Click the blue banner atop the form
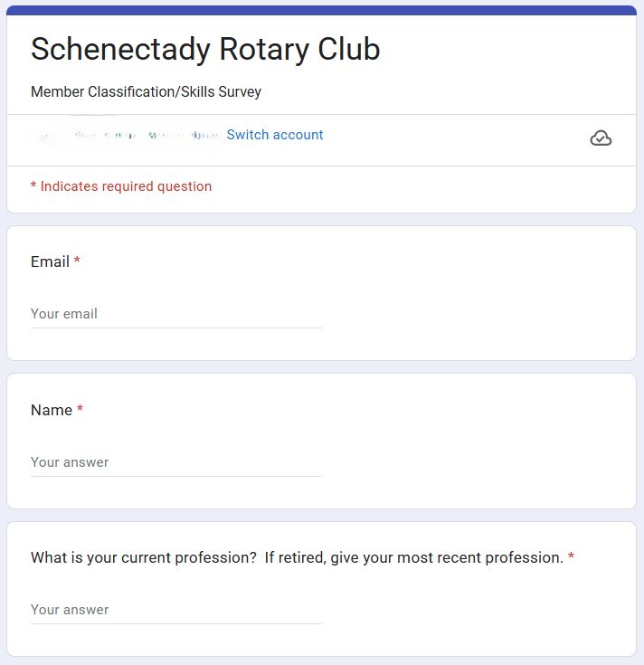 [322, 10]
